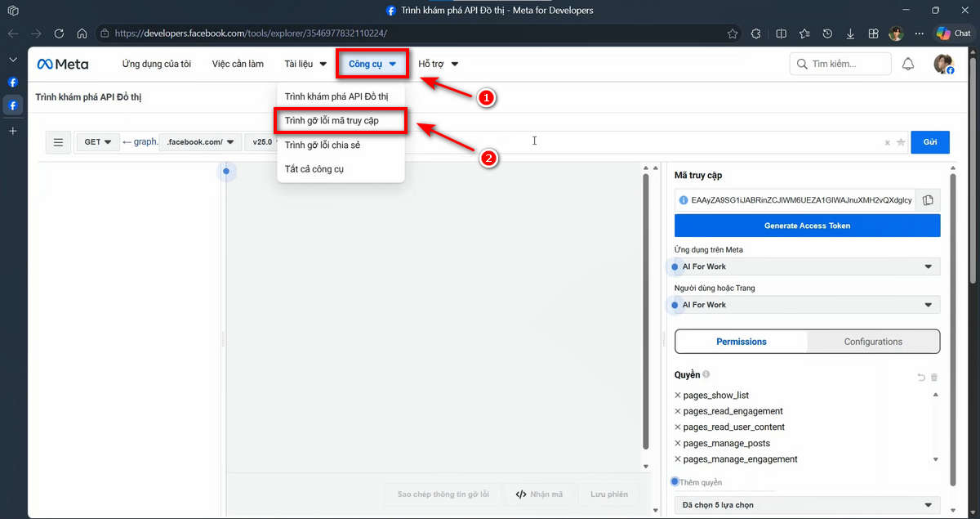Screen dimensions: 980x519
Task: Click the Gửi submit button
Action: click(930, 142)
